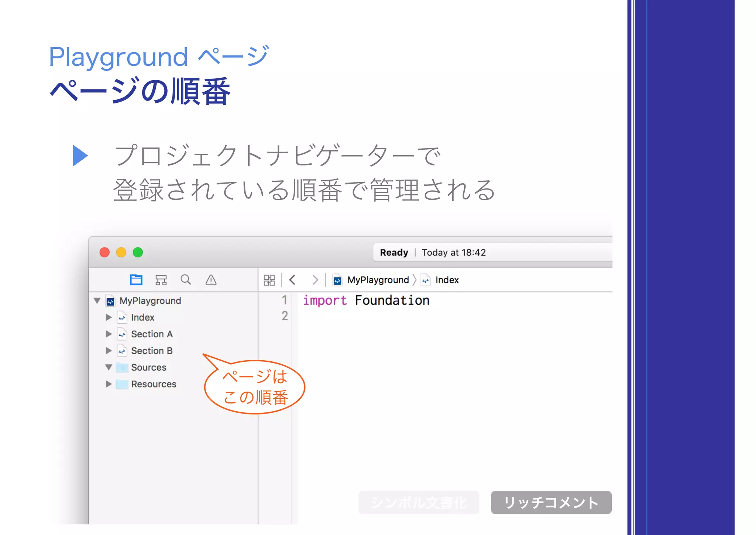Screen dimensions: 756x535
Task: Click the faded シンボル文書化 button
Action: pos(419,502)
